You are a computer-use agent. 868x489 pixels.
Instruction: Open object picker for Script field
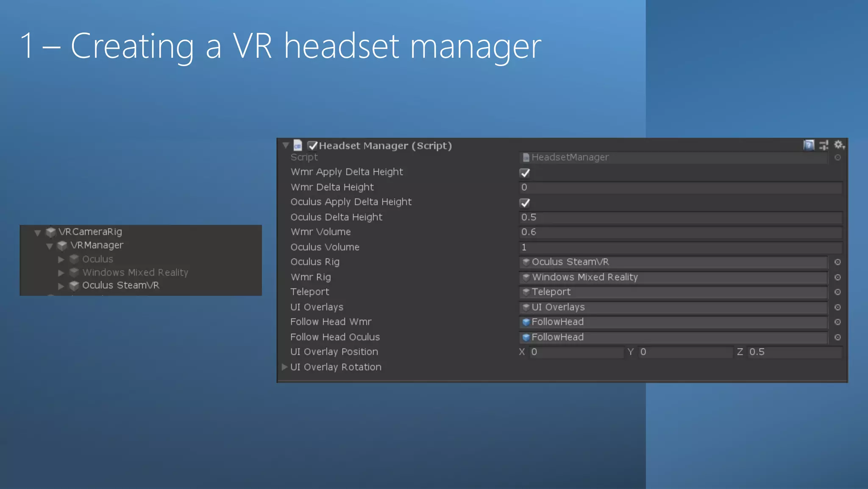(x=837, y=157)
